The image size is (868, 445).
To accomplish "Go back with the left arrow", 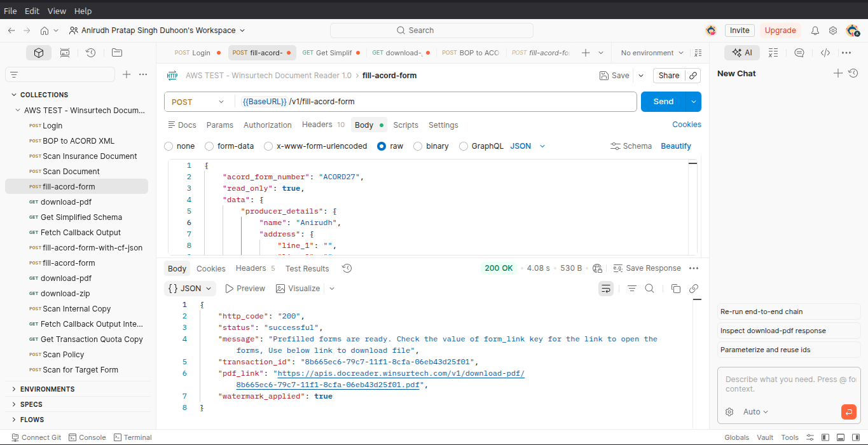I will (x=11, y=31).
